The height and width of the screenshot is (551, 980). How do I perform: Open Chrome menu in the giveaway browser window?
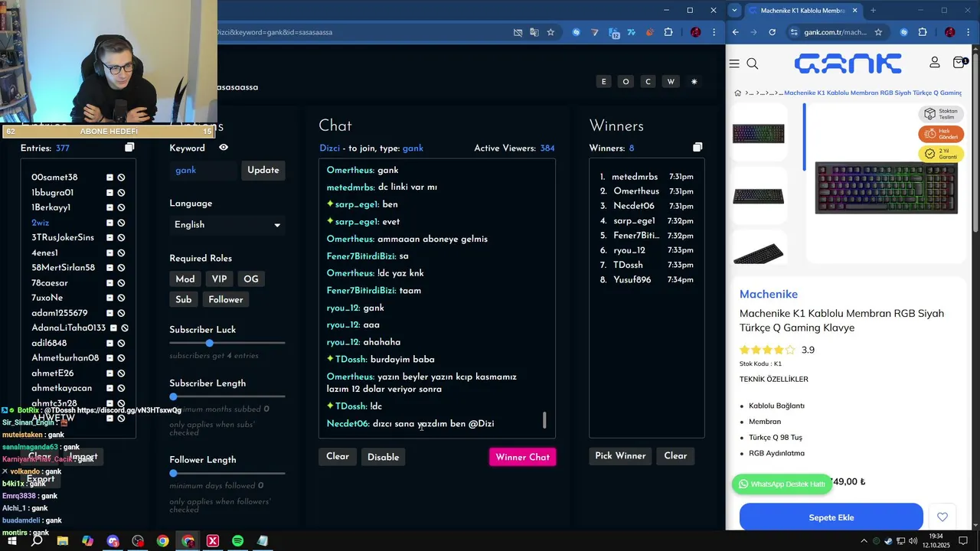coord(714,32)
